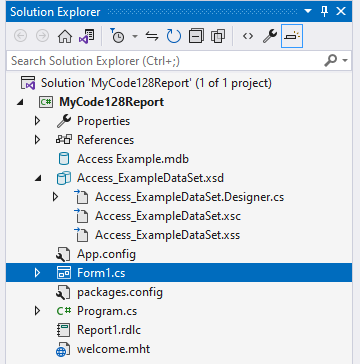
Task: Select Report1.rdlc report file
Action: (109, 330)
